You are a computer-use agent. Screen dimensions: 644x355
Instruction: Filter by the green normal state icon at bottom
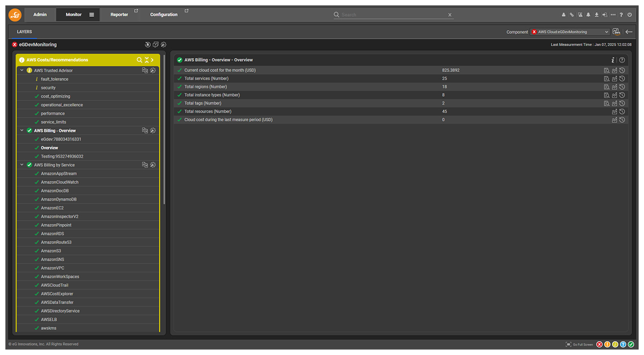coord(631,344)
